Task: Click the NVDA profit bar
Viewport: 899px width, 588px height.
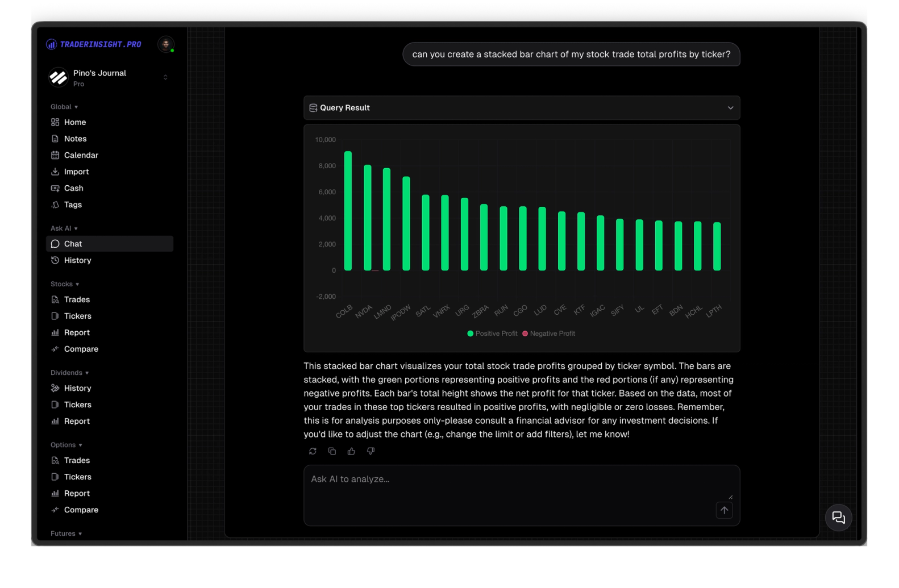Action: [x=367, y=218]
